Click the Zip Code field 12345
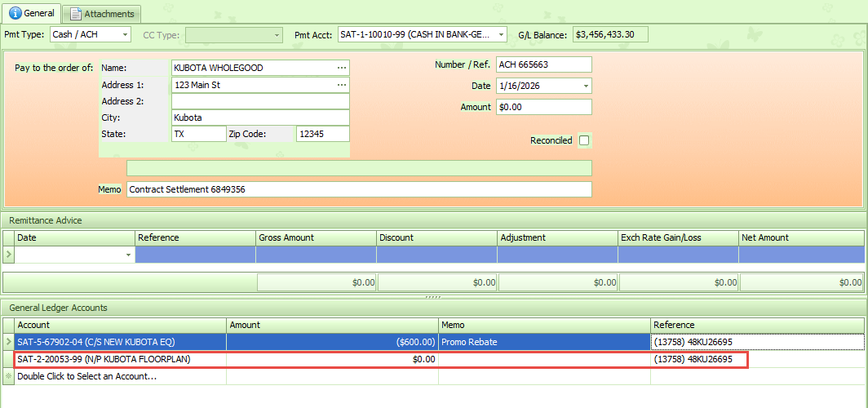Image resolution: width=868 pixels, height=408 pixels. [323, 134]
